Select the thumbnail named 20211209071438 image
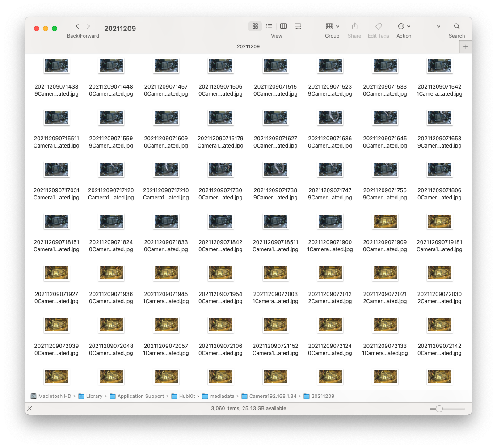Viewport: 497px width, 448px height. (57, 65)
